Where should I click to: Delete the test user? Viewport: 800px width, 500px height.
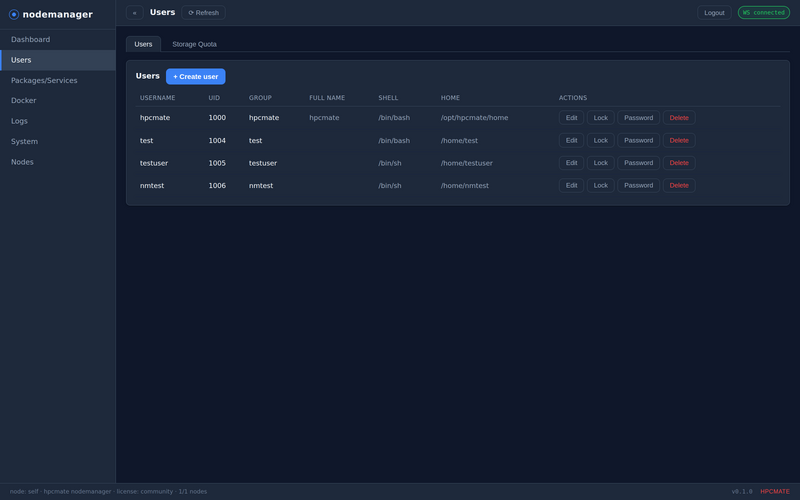click(679, 140)
